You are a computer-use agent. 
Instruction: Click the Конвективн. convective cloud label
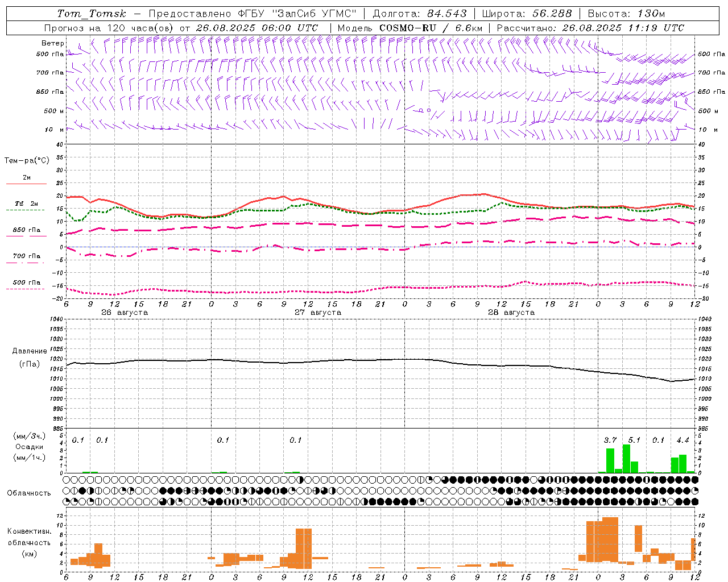click(30, 531)
